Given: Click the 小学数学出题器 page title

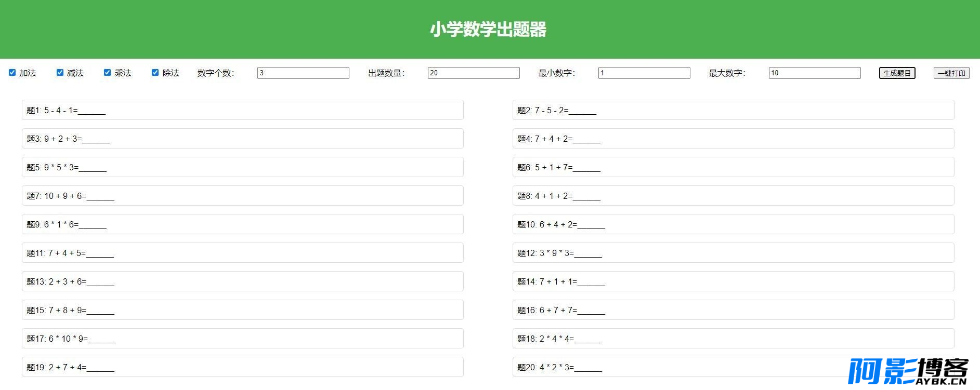Looking at the screenshot, I should point(488,29).
